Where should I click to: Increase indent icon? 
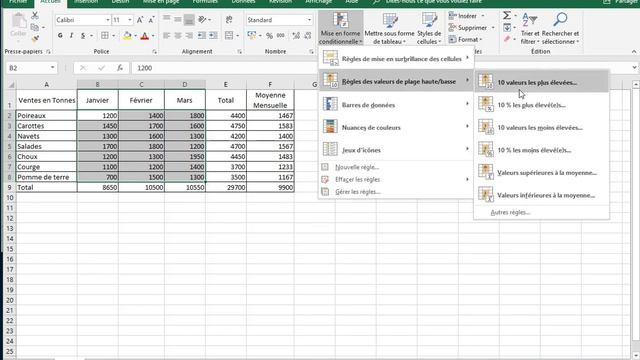coord(213,36)
